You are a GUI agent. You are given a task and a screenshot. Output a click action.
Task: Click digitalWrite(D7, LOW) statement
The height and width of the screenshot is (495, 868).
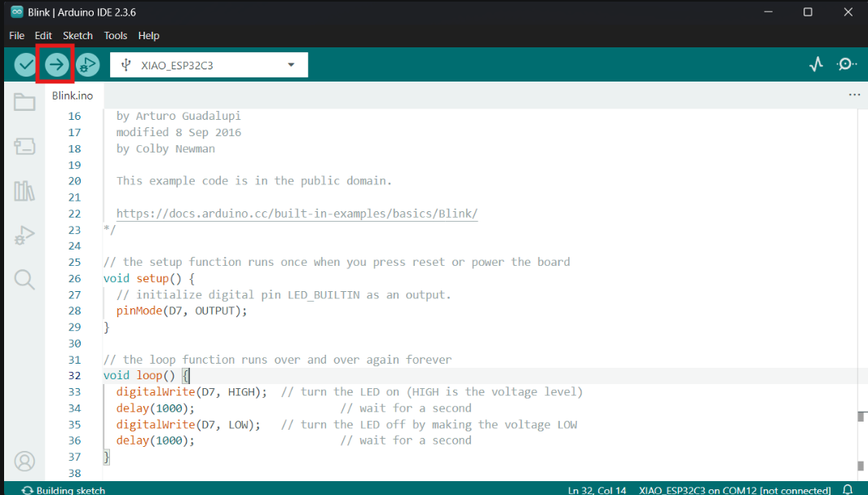click(x=188, y=424)
